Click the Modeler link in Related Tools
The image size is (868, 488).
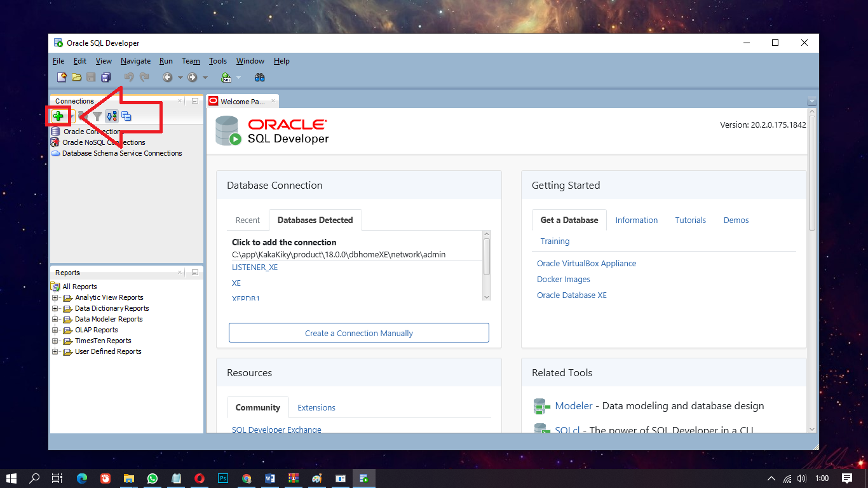574,406
